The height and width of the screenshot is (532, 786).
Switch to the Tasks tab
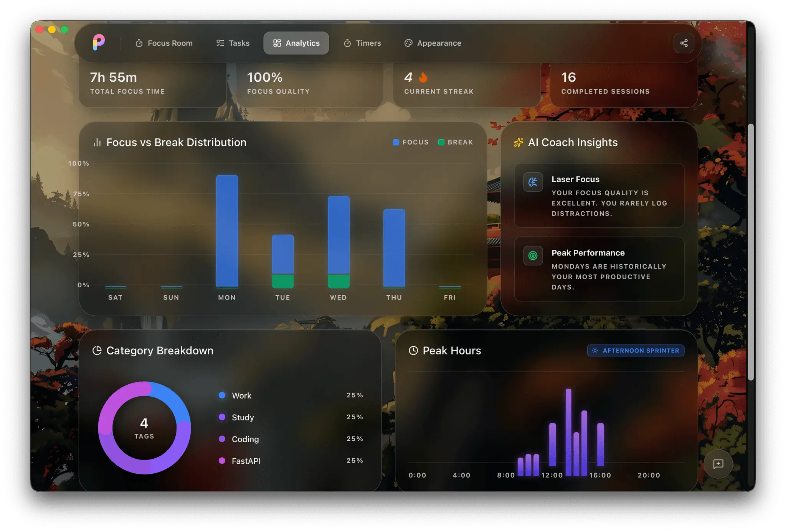click(x=233, y=43)
